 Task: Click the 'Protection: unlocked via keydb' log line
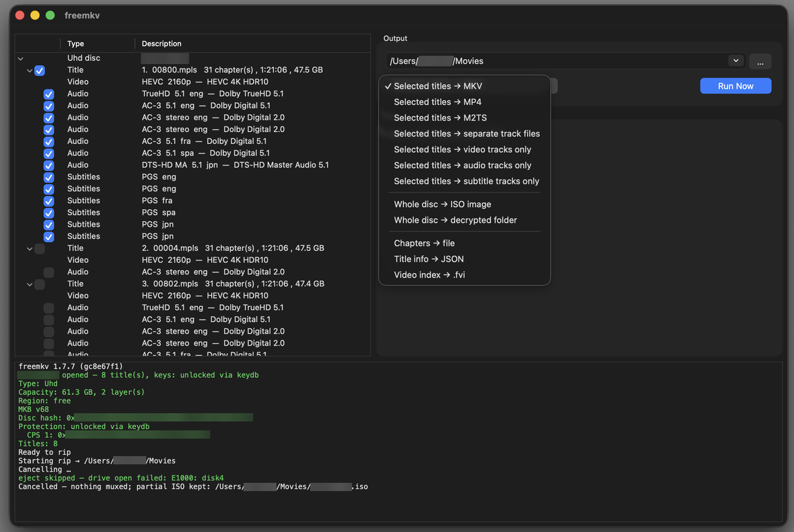(x=83, y=426)
